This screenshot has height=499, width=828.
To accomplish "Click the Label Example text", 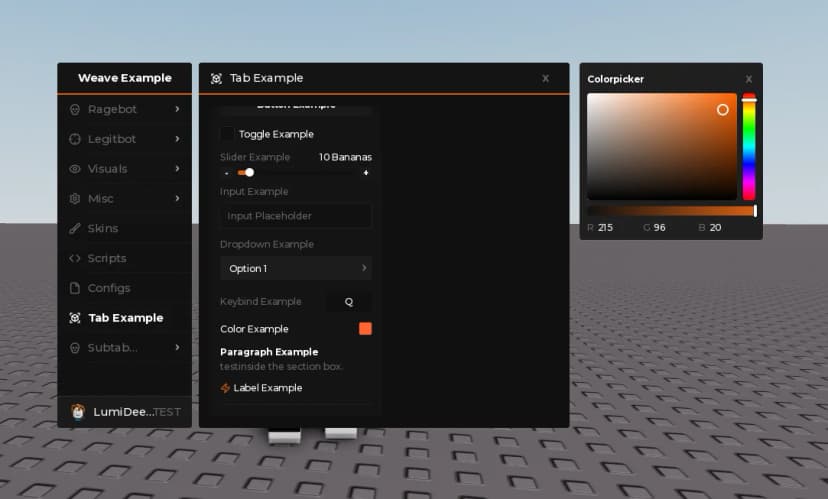I will pyautogui.click(x=268, y=388).
